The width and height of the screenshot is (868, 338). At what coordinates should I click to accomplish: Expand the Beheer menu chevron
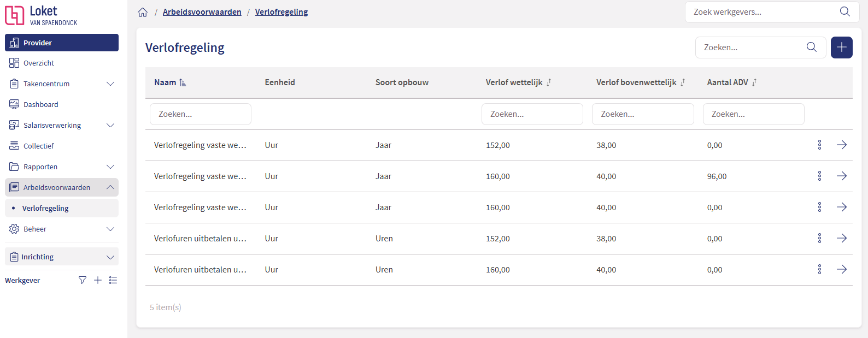110,229
